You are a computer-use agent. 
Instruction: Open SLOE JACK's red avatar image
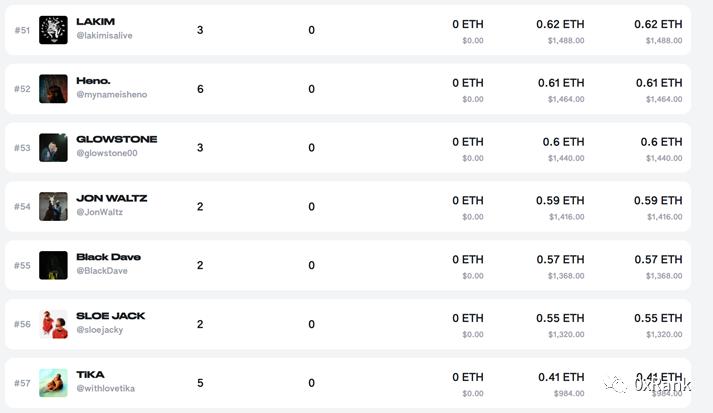(53, 324)
